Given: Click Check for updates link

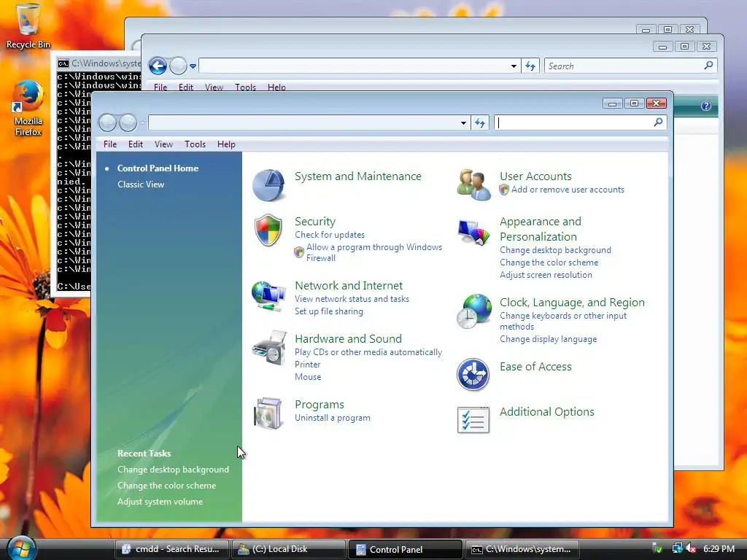Looking at the screenshot, I should pyautogui.click(x=330, y=235).
